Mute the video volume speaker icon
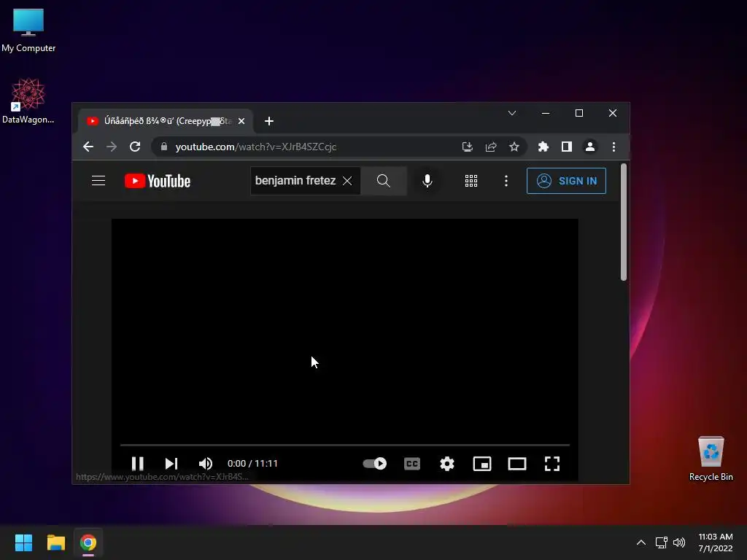Screen dimensions: 747x560 tap(205, 463)
